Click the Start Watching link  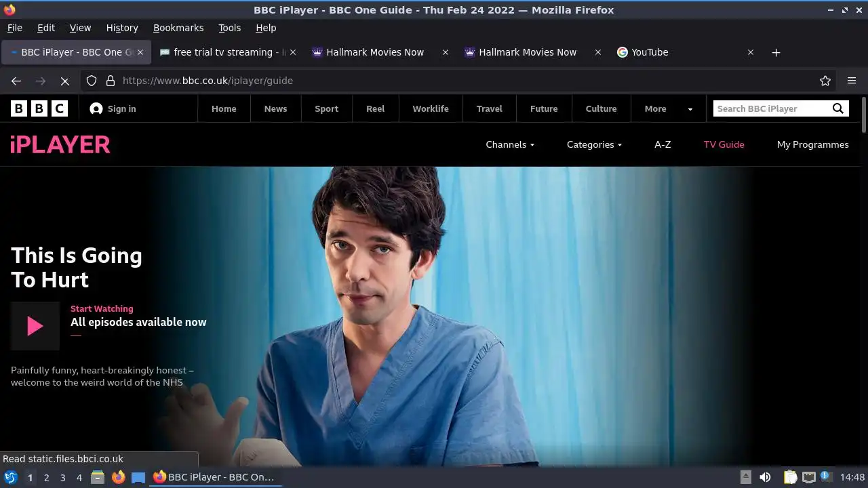(102, 308)
